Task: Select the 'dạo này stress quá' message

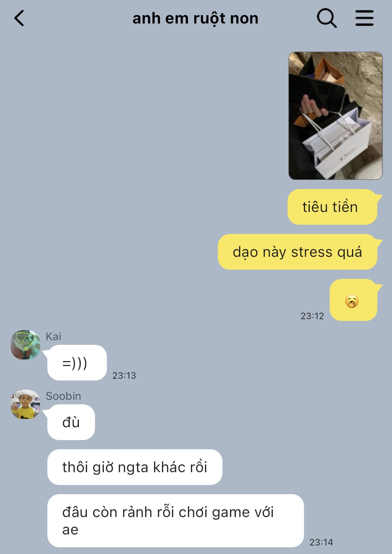Action: click(298, 252)
